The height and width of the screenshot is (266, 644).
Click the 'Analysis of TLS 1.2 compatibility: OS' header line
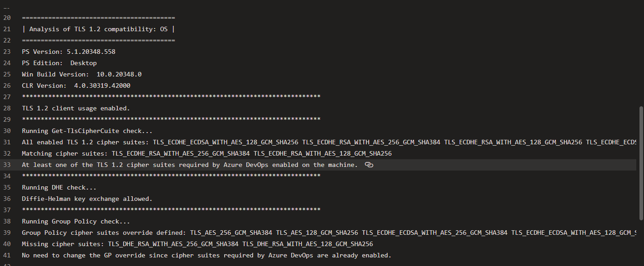coord(98,29)
